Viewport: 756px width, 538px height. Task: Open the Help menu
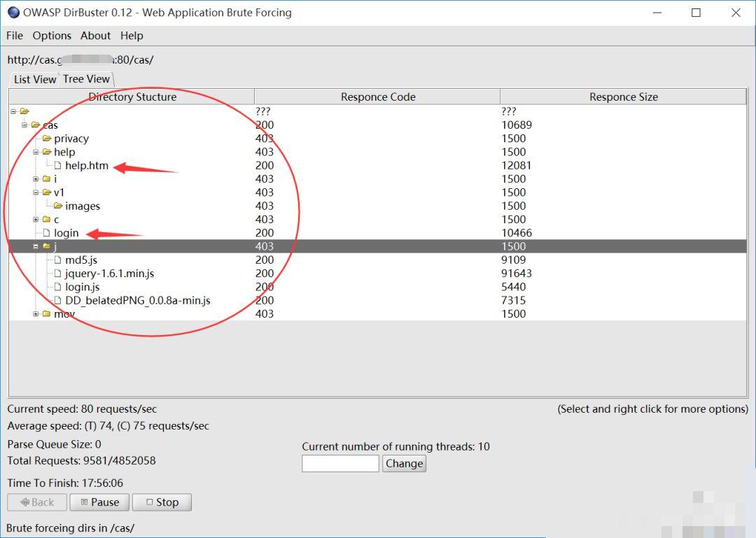[132, 36]
